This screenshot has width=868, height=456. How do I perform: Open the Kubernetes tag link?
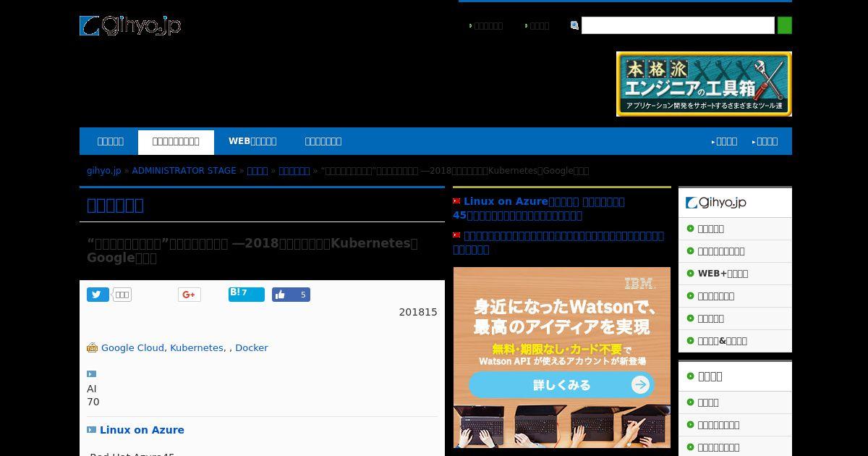(197, 348)
